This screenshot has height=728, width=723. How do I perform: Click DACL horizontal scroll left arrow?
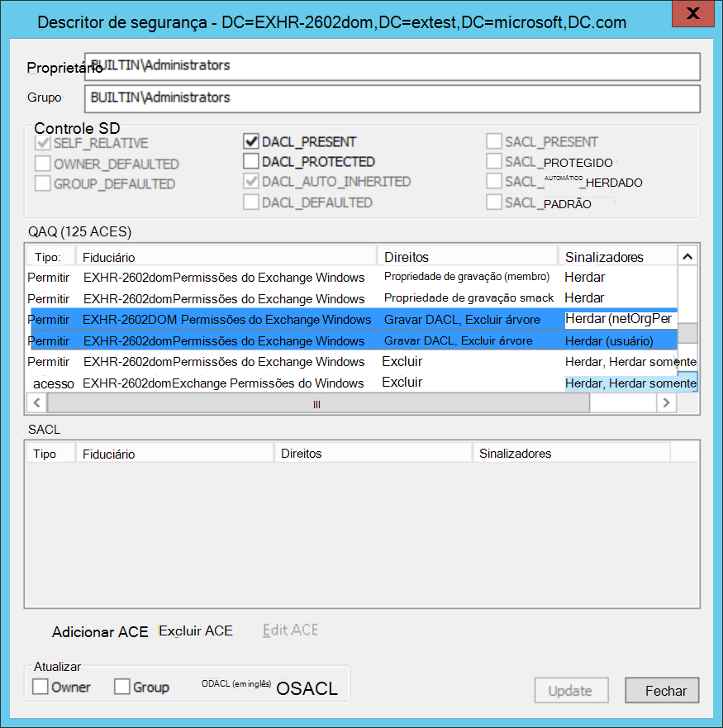click(x=36, y=402)
